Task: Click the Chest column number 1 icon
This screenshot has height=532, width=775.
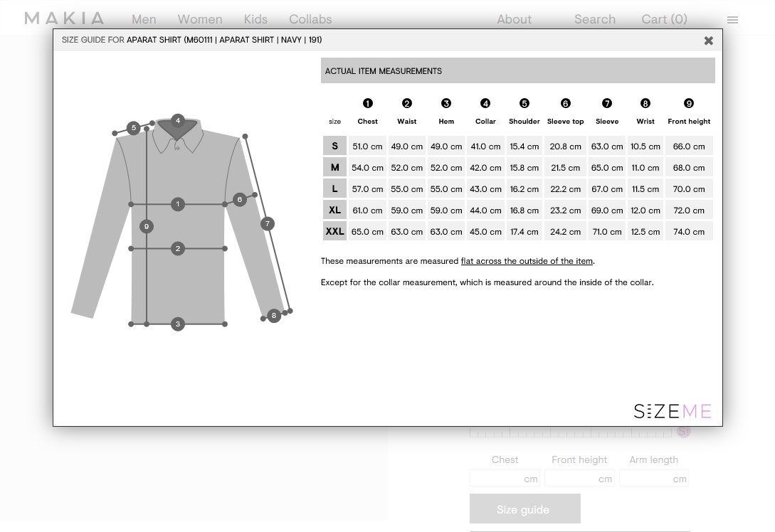Action: (x=367, y=103)
